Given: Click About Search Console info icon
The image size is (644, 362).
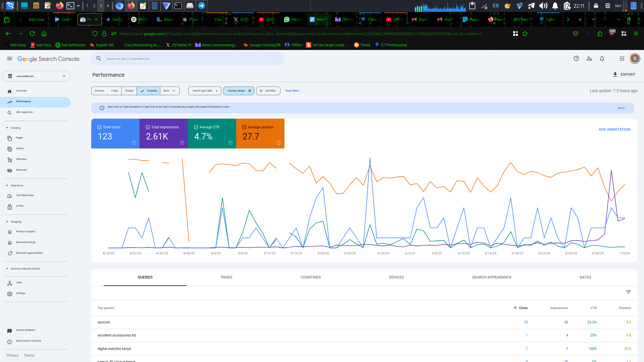Looking at the screenshot, I should 9,342.
